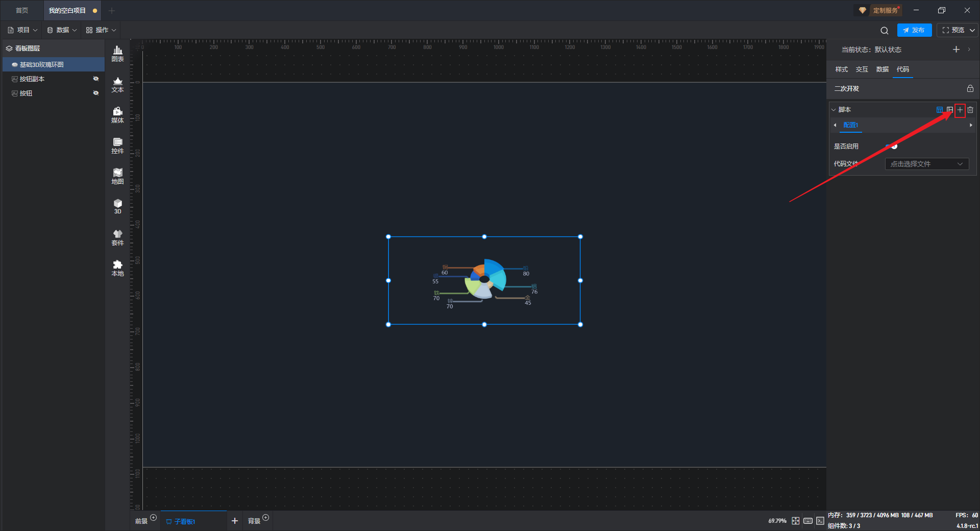Open the 地图 map component panel
The width and height of the screenshot is (980, 531).
[x=117, y=176]
